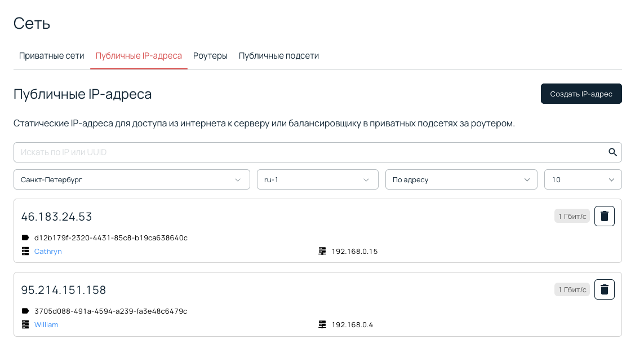644x356 pixels.
Task: Click the 1 Гбит/с badge on 46.183.24.53
Action: pyautogui.click(x=572, y=216)
